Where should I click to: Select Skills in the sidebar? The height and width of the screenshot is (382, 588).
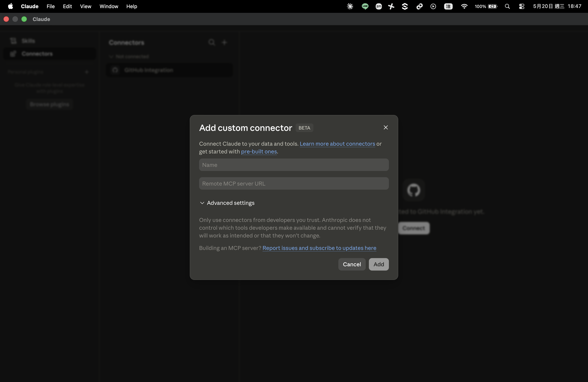click(49, 41)
